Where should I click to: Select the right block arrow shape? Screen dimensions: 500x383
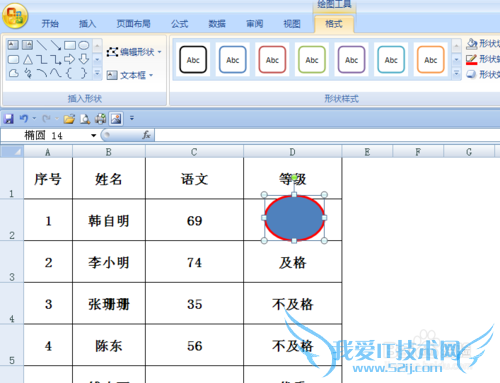click(x=69, y=59)
